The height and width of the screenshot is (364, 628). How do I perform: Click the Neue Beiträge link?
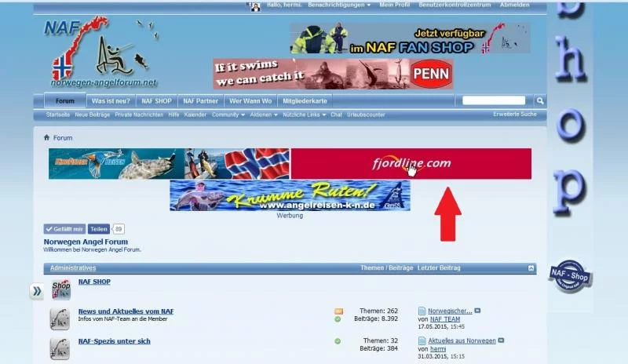coord(92,115)
